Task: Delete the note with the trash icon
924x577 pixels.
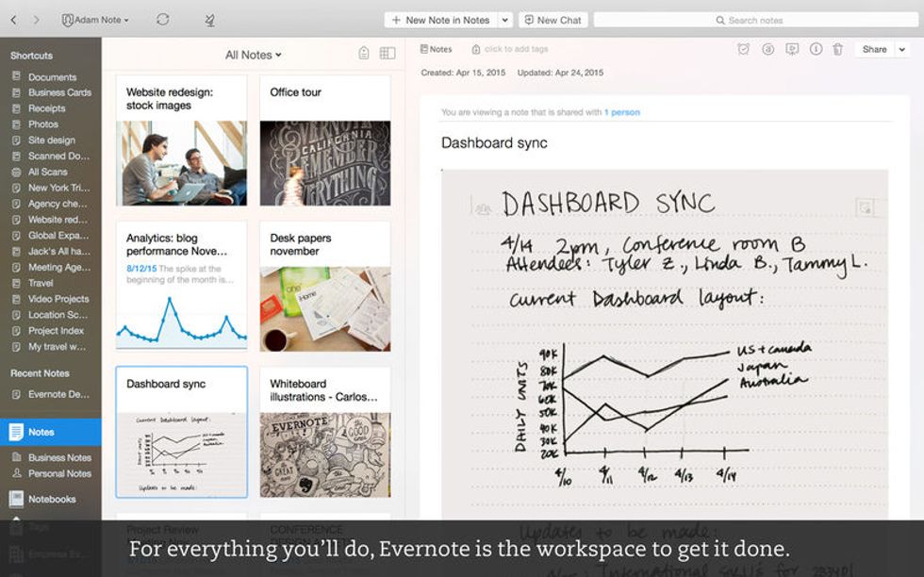Action: coord(838,50)
